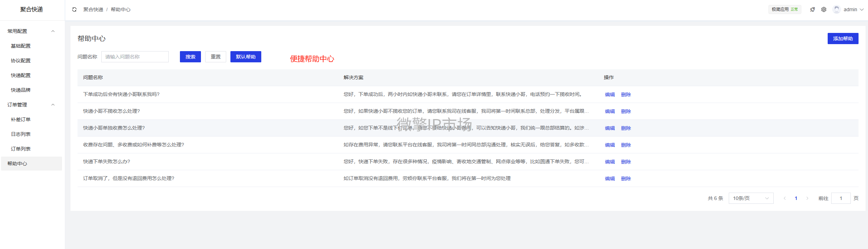868x249 pixels.
Task: Open settings via the gear icon
Action: 824,9
